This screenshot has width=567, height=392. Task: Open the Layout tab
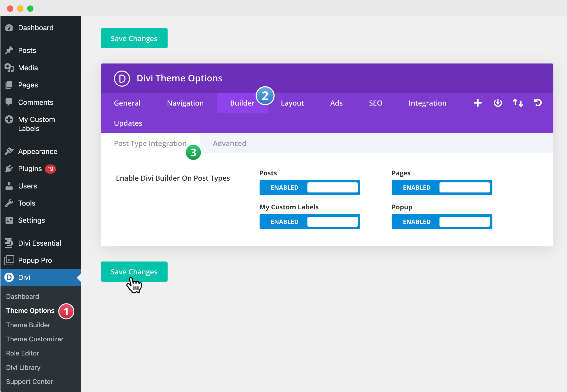[x=292, y=103]
